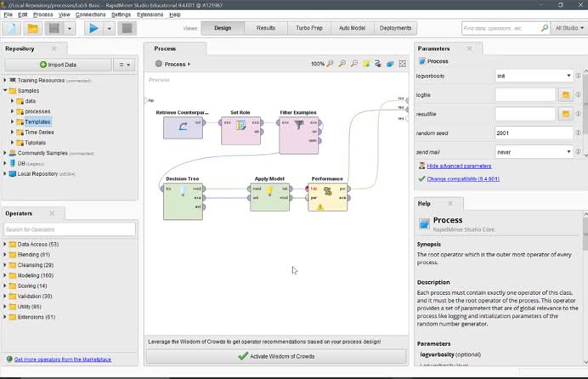Collapse the Samples folder
The width and height of the screenshot is (588, 379).
[5, 90]
